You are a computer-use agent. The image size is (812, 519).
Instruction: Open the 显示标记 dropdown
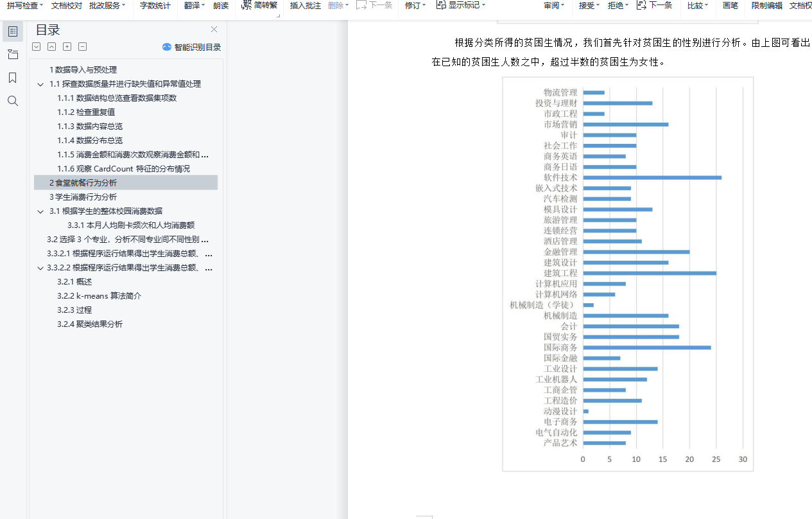coord(461,5)
